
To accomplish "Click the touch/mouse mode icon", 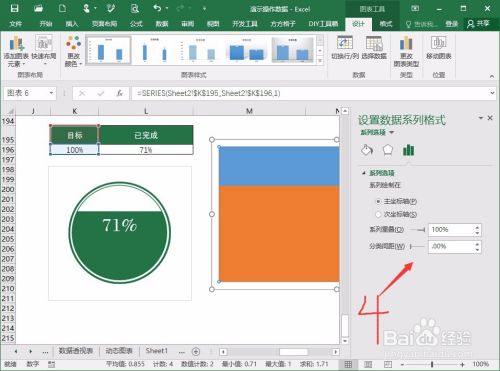I will tap(87, 8).
